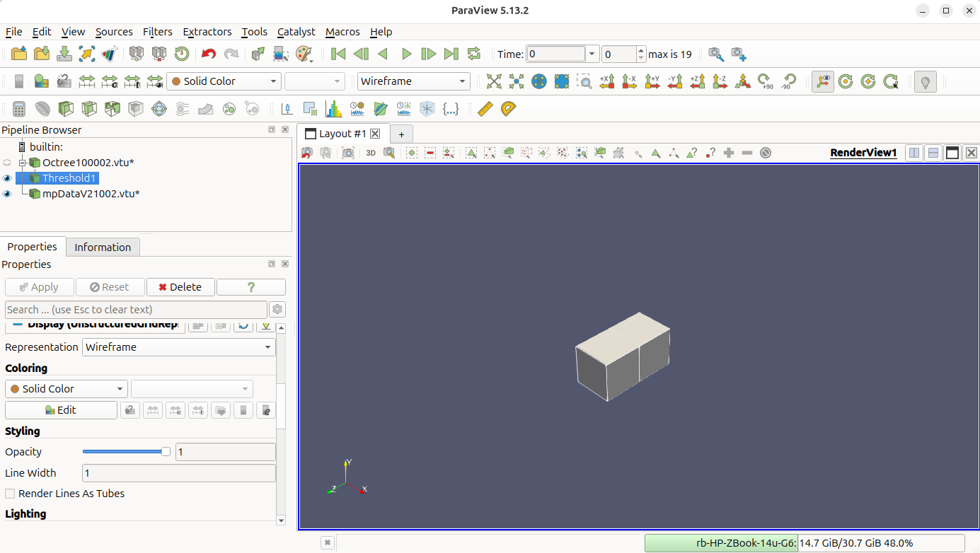Click the Save Data icon
980x553 pixels.
pyautogui.click(x=64, y=54)
